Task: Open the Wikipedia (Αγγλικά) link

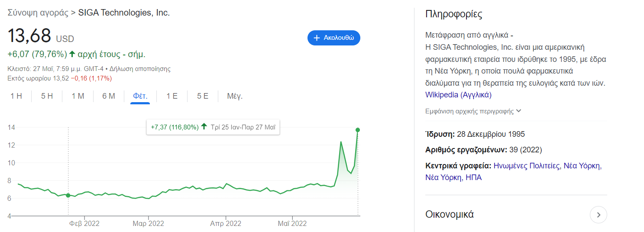Action: [458, 94]
